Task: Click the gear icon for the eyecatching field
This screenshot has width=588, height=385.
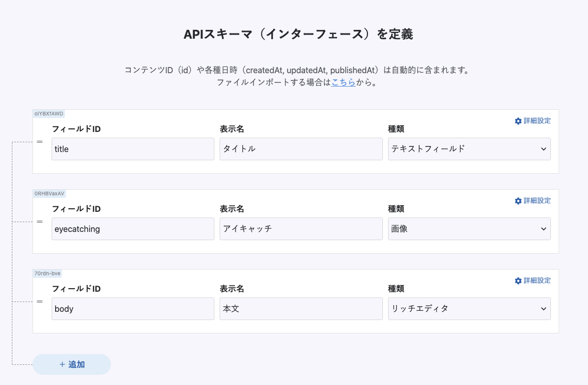Action: (518, 201)
